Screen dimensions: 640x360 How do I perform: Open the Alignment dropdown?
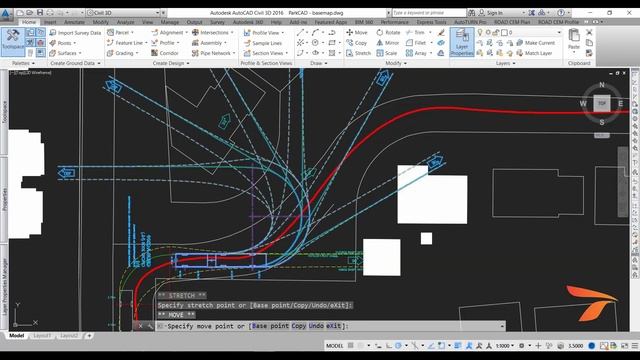pos(169,32)
